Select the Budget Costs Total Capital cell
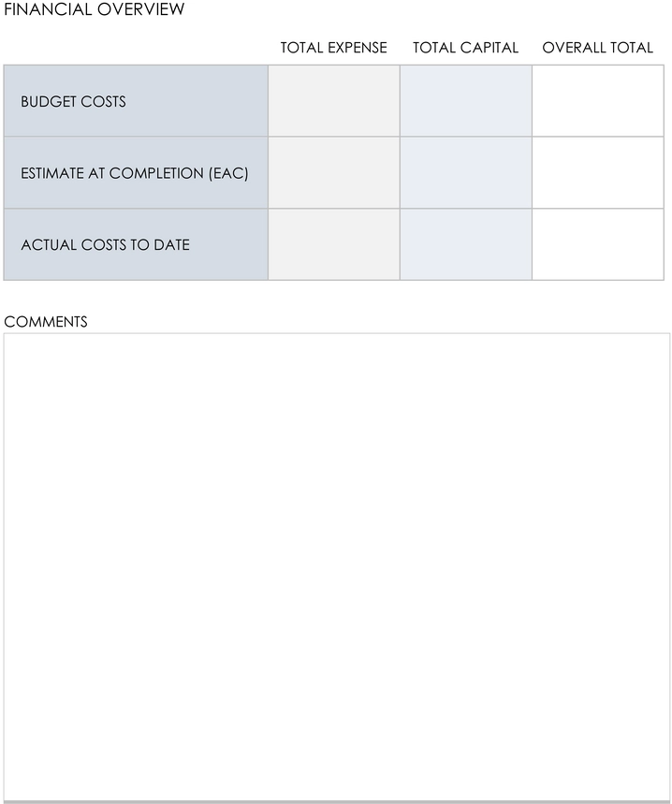This screenshot has width=672, height=804. pos(466,101)
